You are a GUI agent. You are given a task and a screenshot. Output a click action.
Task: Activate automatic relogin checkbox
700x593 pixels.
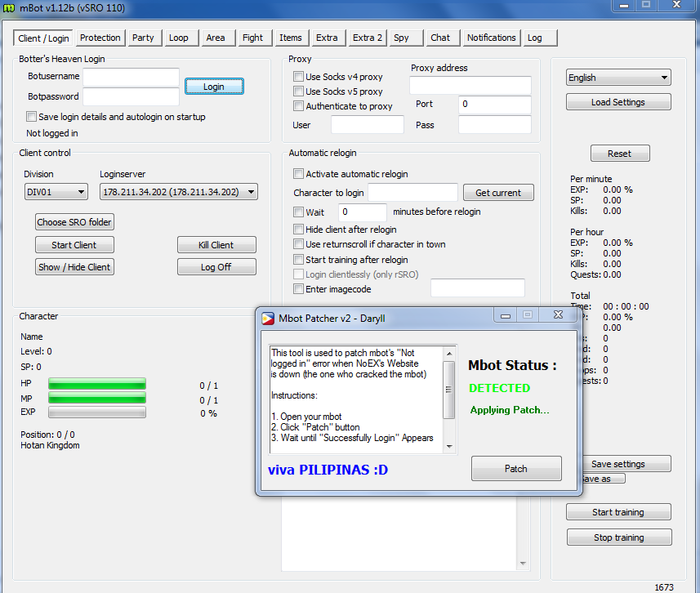click(298, 174)
